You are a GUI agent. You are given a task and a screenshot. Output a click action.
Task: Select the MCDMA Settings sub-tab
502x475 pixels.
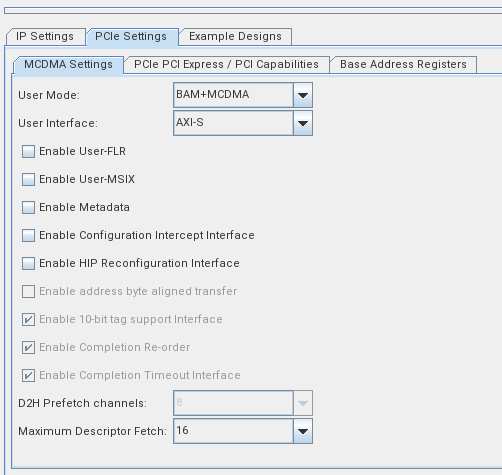[68, 64]
